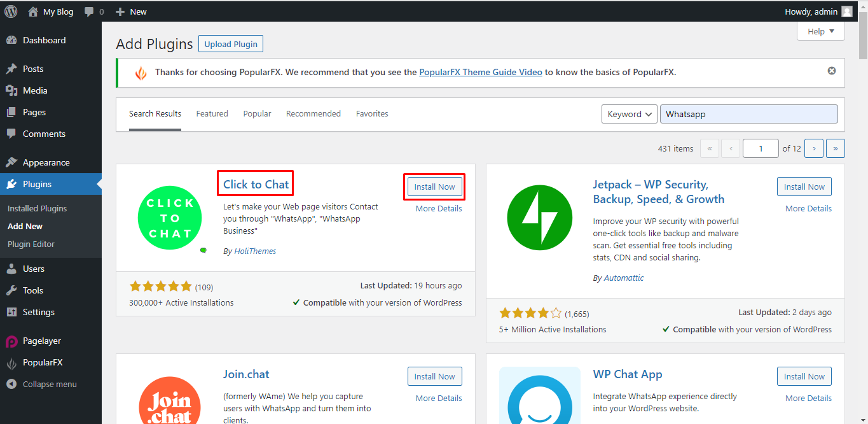Click the Plugins plug icon

point(11,184)
